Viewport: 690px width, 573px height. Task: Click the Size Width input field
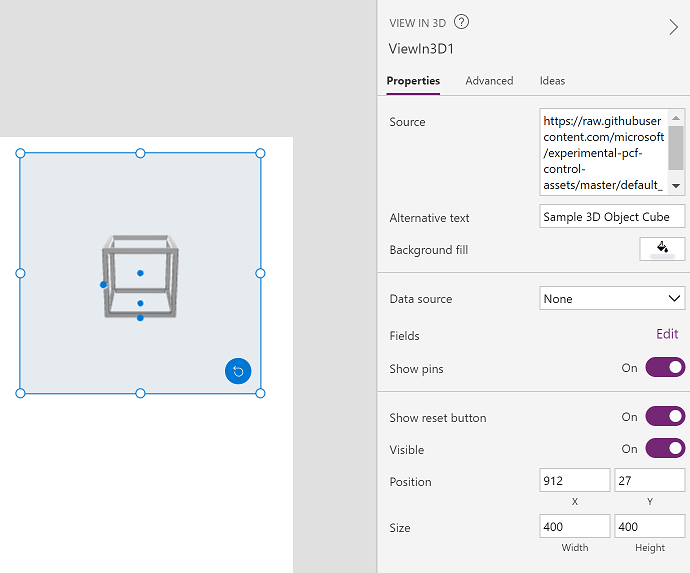575,526
